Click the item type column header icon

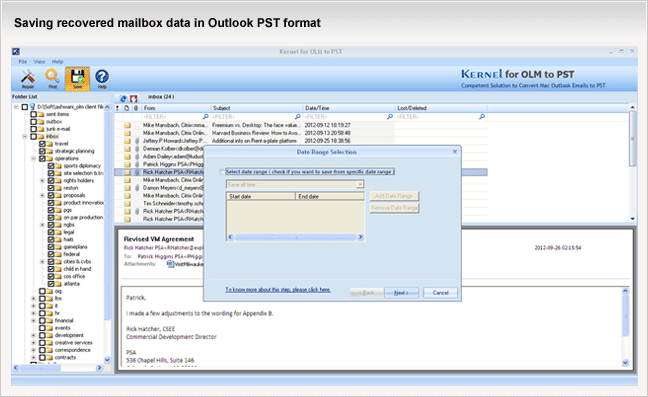click(127, 108)
